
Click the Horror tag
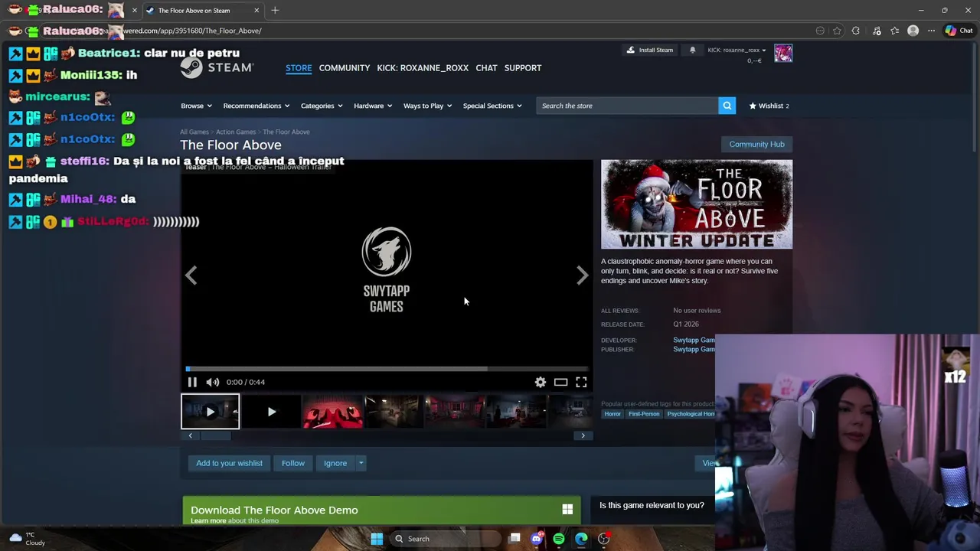tap(612, 414)
